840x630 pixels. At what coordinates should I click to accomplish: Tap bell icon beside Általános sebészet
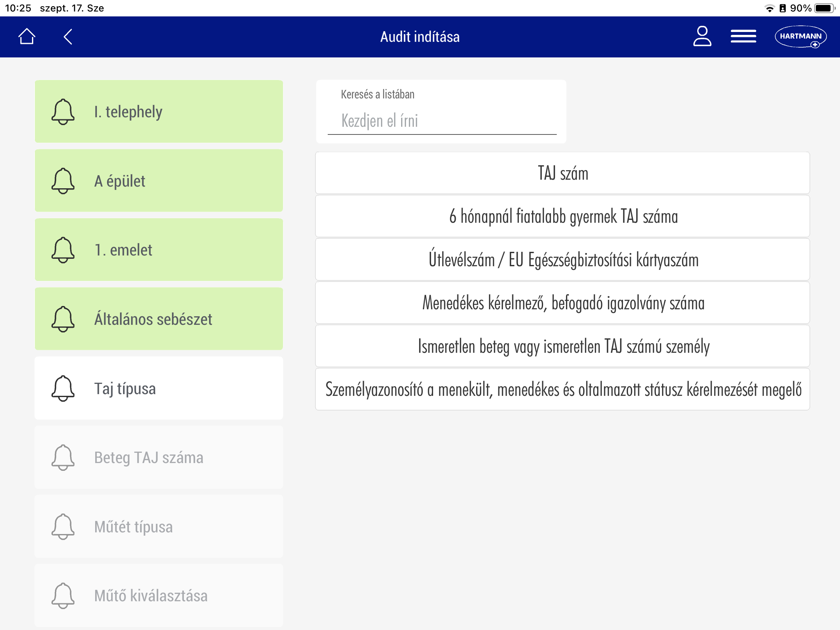click(x=63, y=319)
